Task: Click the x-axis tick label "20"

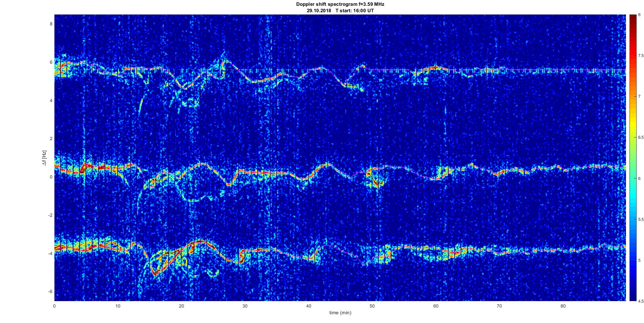Action: (x=182, y=306)
